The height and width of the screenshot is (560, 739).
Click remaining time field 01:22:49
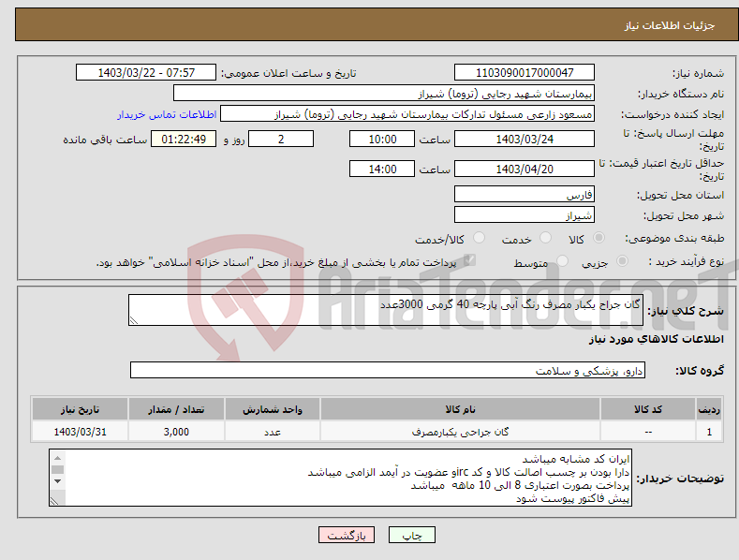(184, 139)
